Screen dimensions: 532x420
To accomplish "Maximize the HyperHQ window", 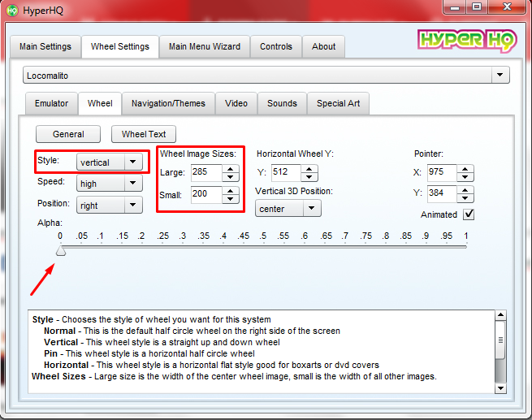I will pyautogui.click(x=477, y=7).
